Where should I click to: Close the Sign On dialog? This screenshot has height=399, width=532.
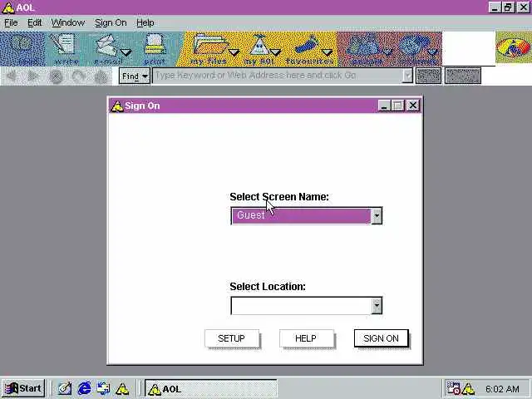click(x=413, y=106)
